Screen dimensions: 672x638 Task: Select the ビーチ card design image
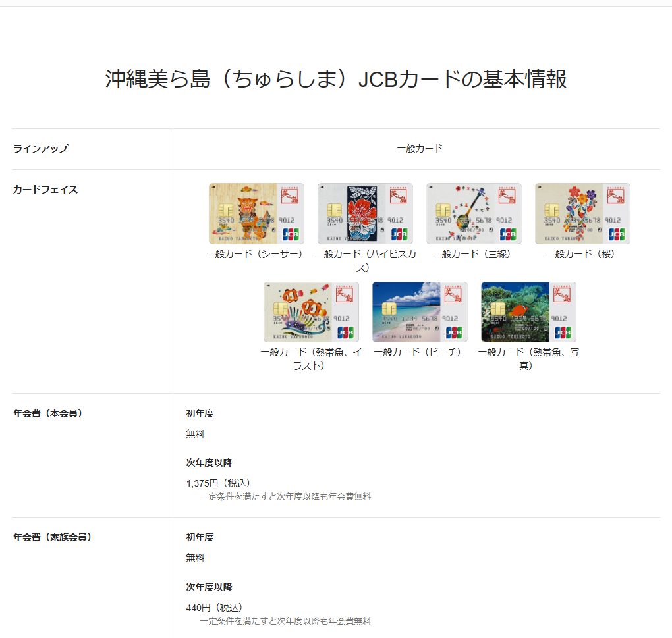coord(420,312)
